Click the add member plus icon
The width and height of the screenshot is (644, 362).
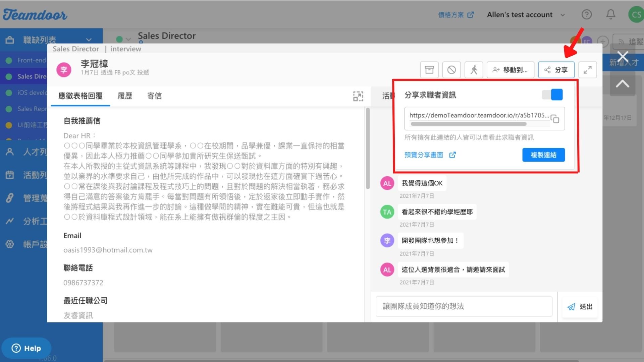(603, 42)
